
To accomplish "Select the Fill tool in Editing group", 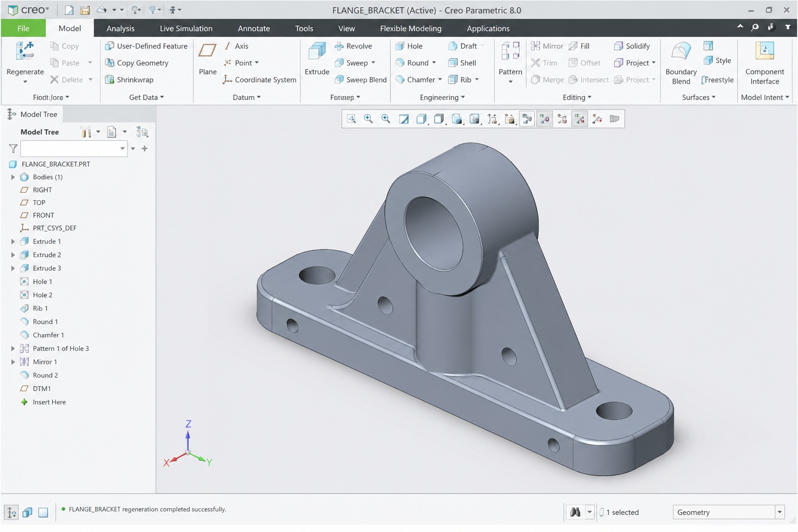I will pos(579,46).
